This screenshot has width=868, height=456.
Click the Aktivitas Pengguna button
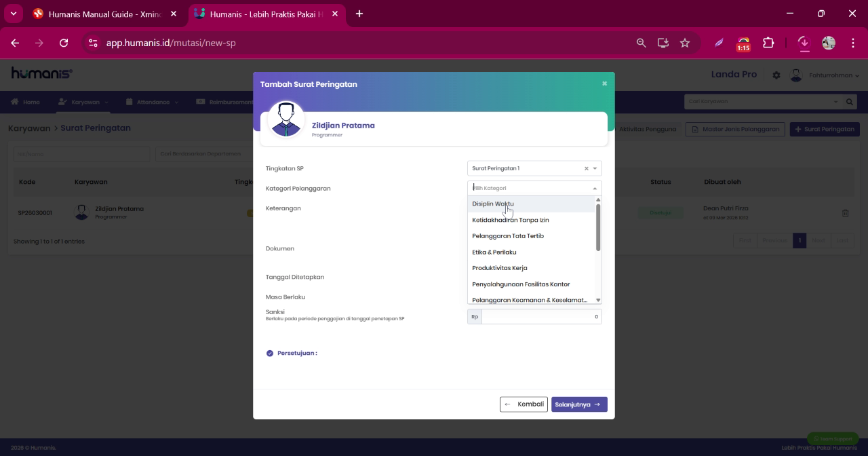(x=647, y=129)
